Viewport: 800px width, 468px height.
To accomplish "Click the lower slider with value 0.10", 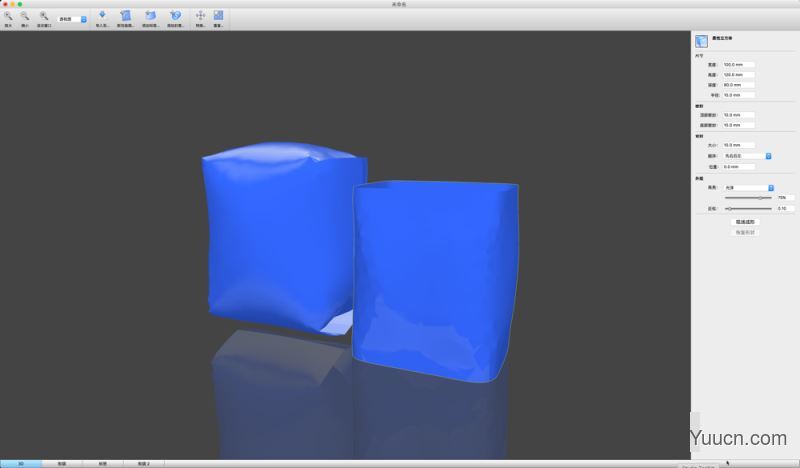I will [748, 209].
